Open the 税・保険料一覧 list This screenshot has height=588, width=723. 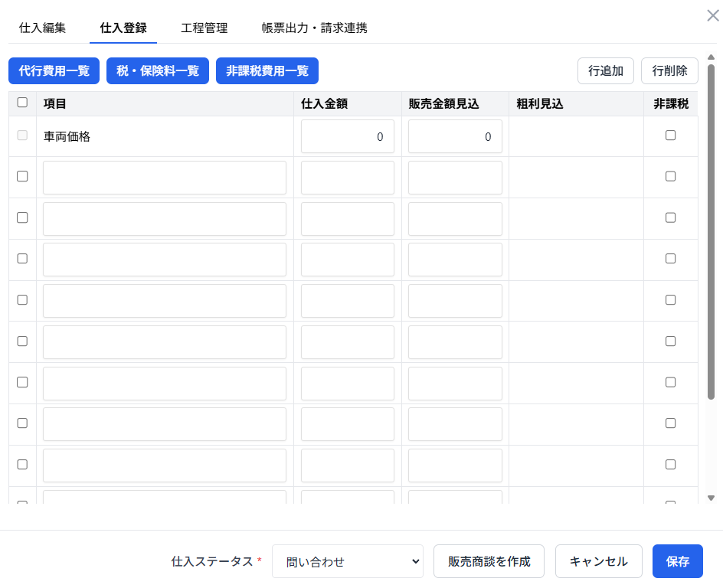(158, 71)
